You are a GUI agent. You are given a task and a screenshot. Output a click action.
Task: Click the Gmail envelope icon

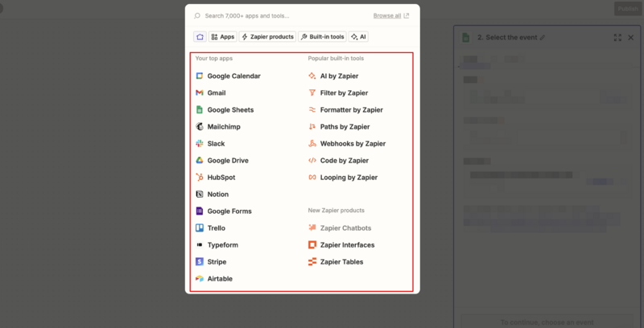click(200, 92)
